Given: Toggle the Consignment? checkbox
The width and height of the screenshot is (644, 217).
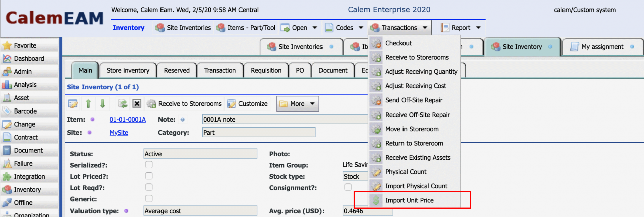Looking at the screenshot, I should pyautogui.click(x=348, y=187).
